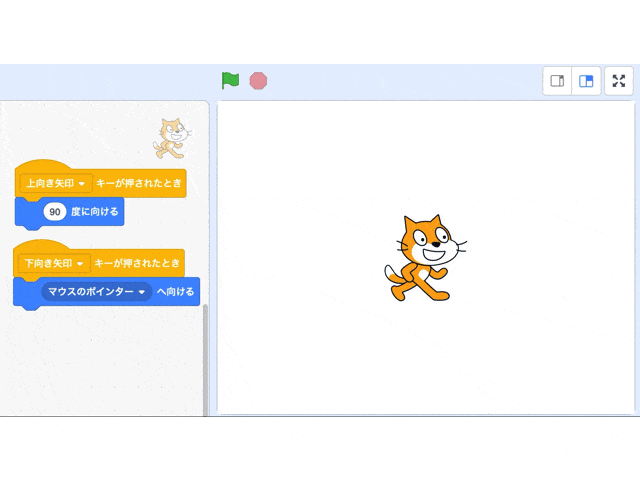
Task: Click the cat sprite on the stage
Action: click(x=424, y=258)
